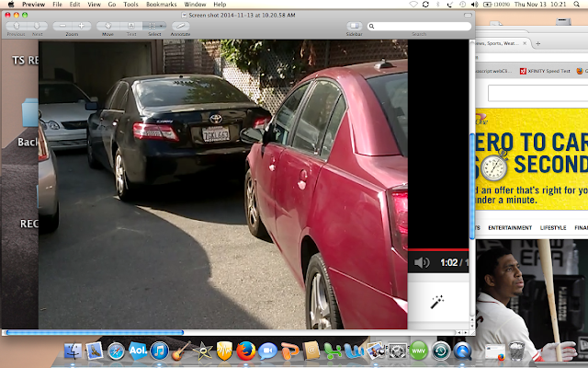Viewport: 588px width, 368px height.
Task: Open the Apple menu
Action: click(11, 4)
